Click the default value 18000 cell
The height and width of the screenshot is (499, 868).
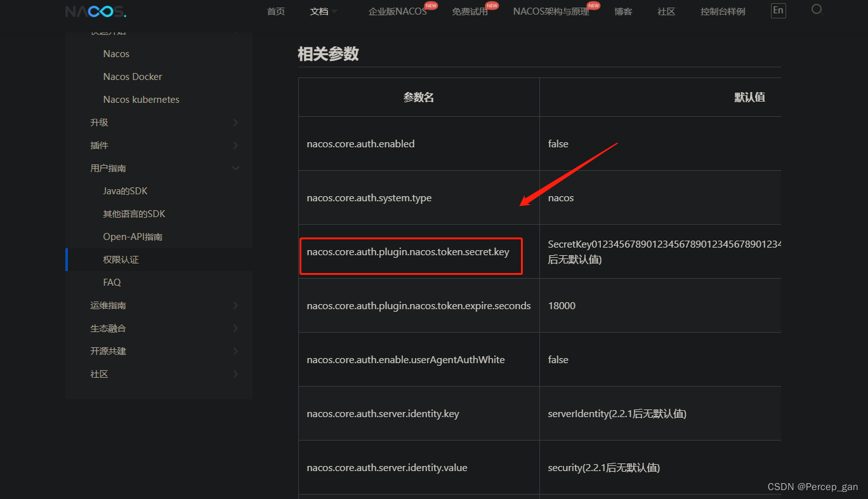coord(661,305)
